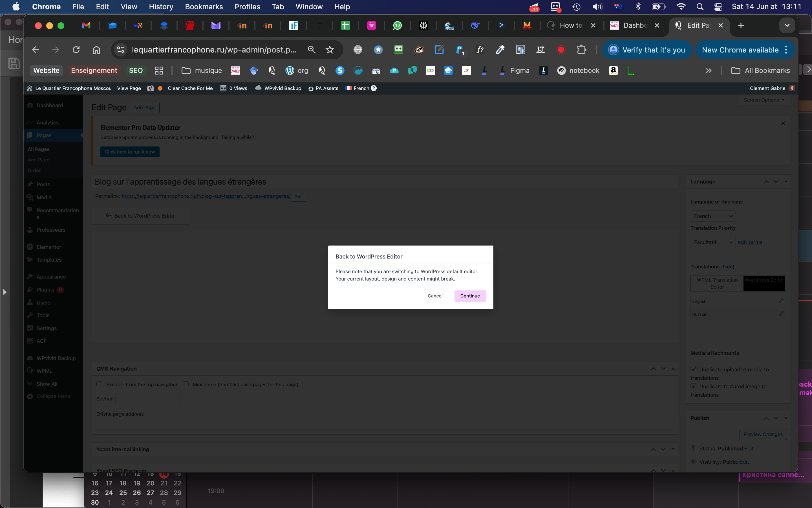Collapse the Language panel

[785, 181]
